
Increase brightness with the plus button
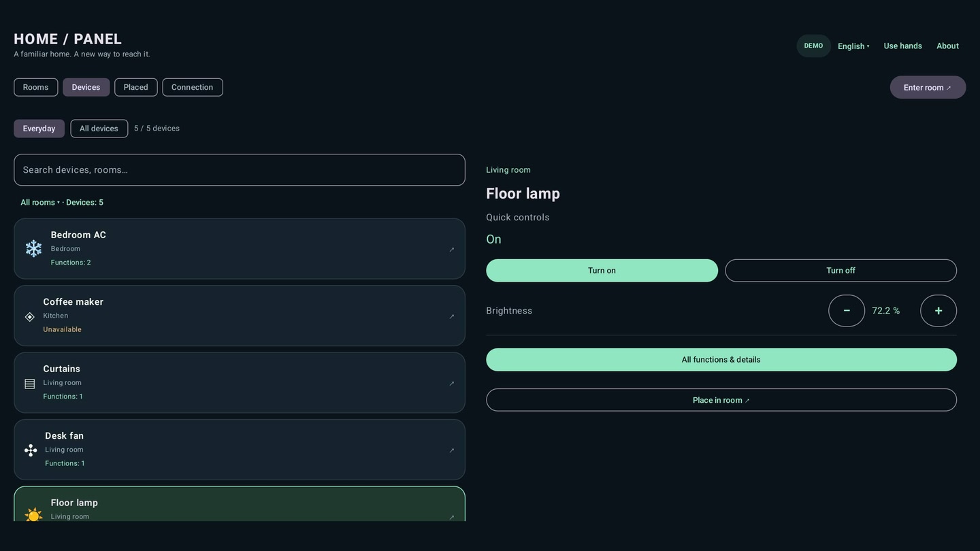coord(938,311)
